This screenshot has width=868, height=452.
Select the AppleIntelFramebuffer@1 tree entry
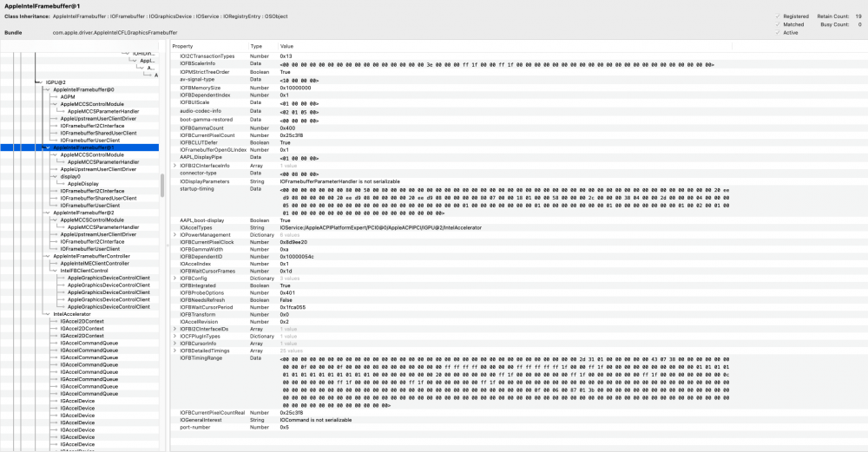click(x=83, y=147)
